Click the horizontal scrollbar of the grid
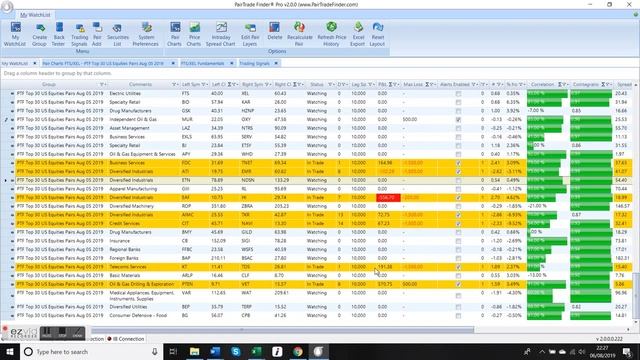Screen dimensions: 640x360 point(282,329)
